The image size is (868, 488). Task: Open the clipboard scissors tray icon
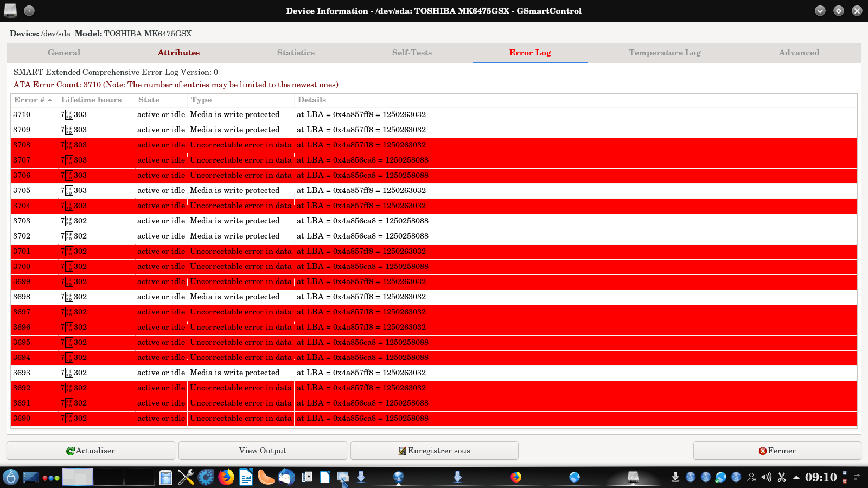782,477
